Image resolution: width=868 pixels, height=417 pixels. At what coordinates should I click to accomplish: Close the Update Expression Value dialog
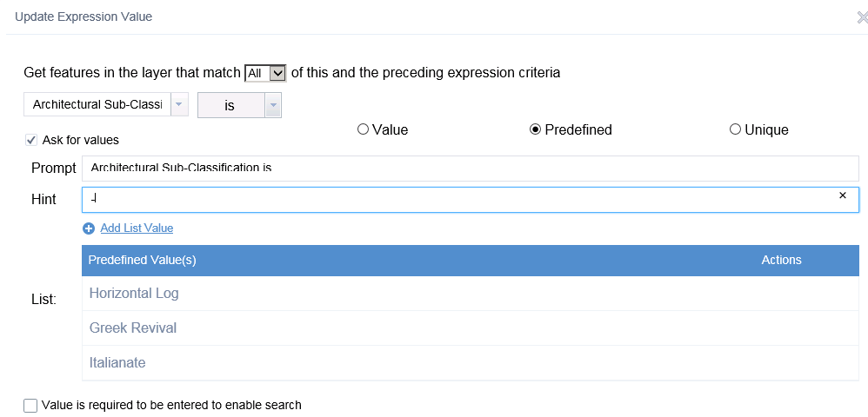pyautogui.click(x=861, y=17)
